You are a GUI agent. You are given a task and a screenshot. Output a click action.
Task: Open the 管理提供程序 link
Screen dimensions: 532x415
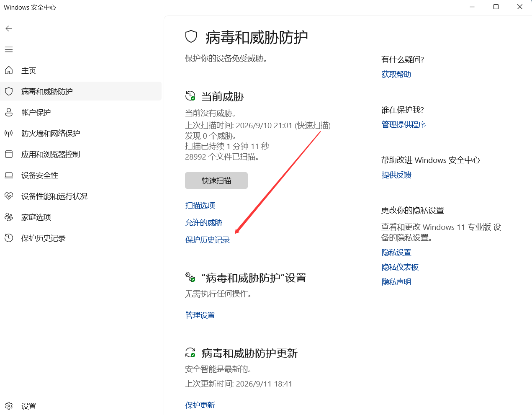click(x=404, y=124)
